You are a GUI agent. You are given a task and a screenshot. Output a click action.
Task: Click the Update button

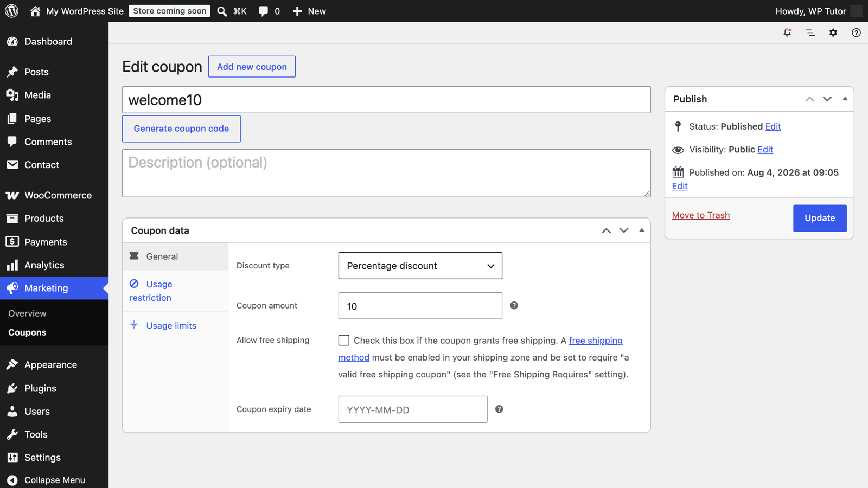820,218
